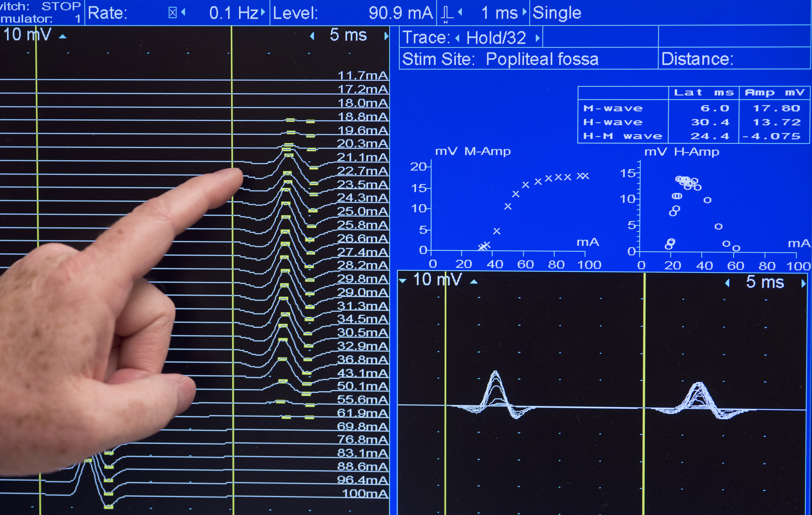The image size is (812, 515).
Task: Select the 20.3mA trace label
Action: coord(363,144)
